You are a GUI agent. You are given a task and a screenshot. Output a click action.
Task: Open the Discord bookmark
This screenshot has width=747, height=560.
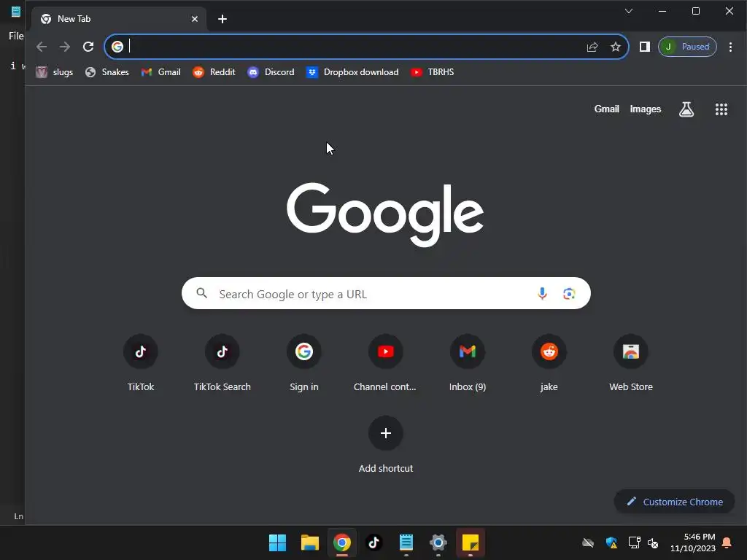click(x=271, y=72)
